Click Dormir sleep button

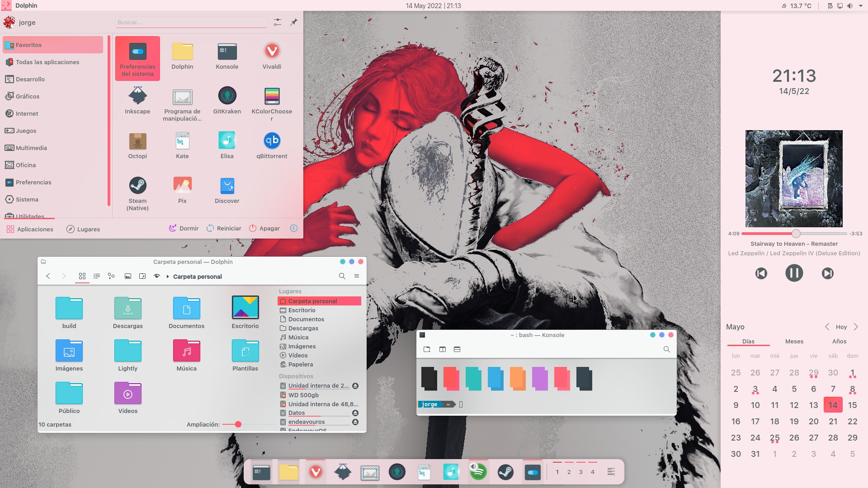click(x=184, y=229)
